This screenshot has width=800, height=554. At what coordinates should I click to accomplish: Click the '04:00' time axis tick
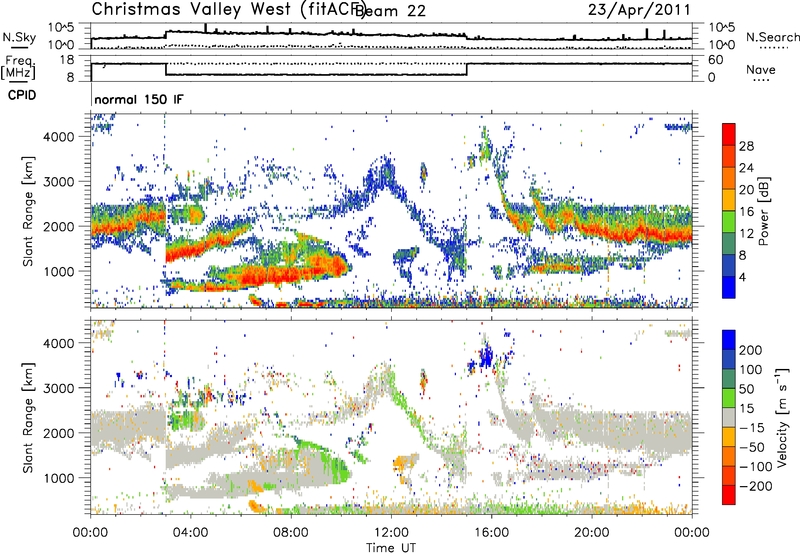191,532
